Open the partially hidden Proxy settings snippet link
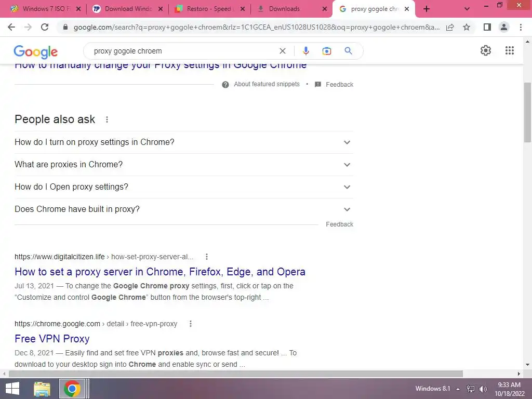 161,66
